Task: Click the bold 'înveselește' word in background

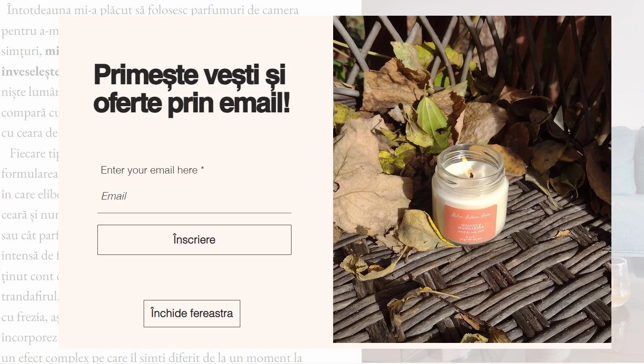Action: click(30, 71)
